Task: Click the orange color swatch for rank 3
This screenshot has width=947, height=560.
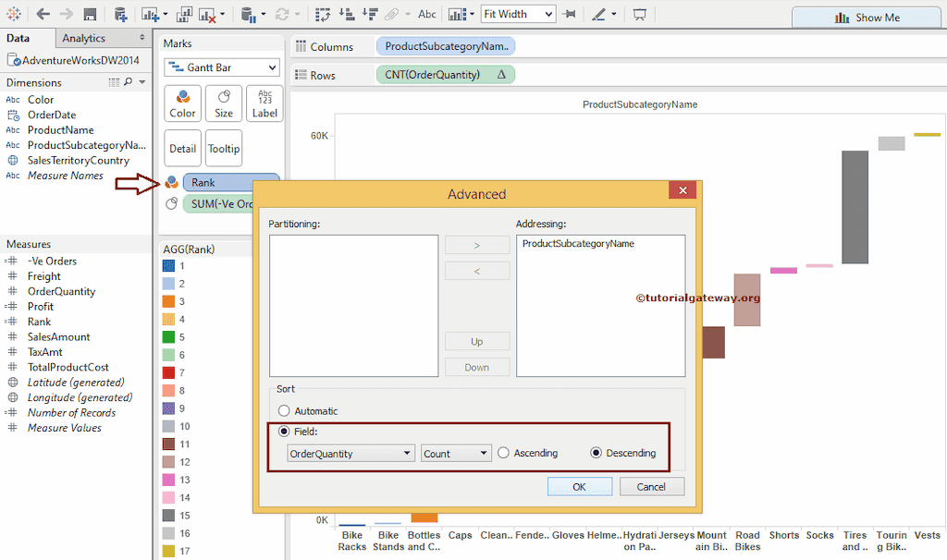Action: click(168, 301)
